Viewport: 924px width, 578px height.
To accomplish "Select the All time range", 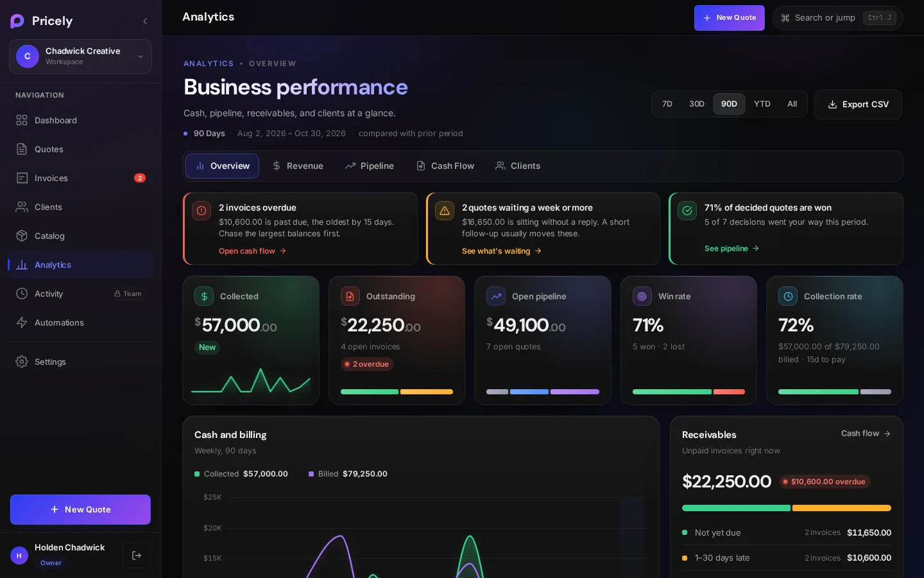I will point(792,104).
